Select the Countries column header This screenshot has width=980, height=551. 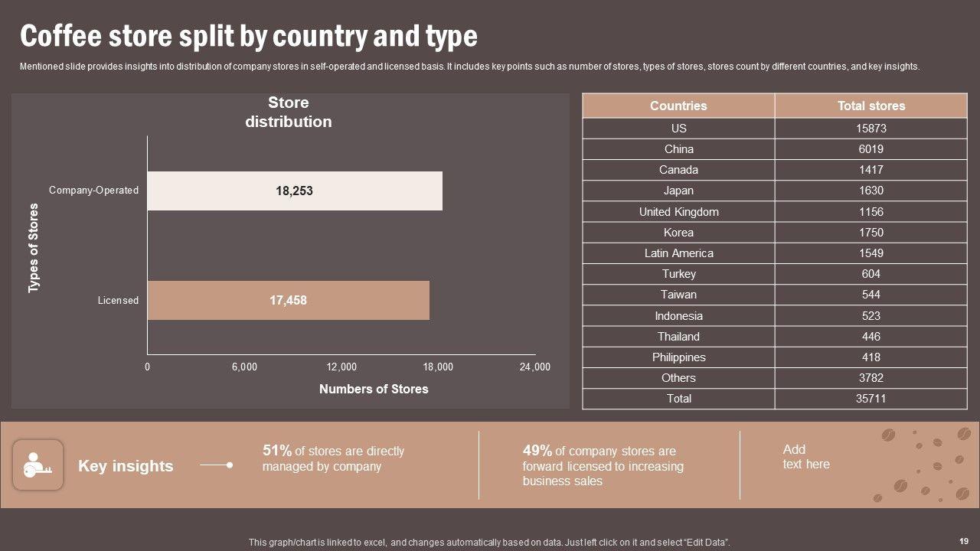pos(678,106)
